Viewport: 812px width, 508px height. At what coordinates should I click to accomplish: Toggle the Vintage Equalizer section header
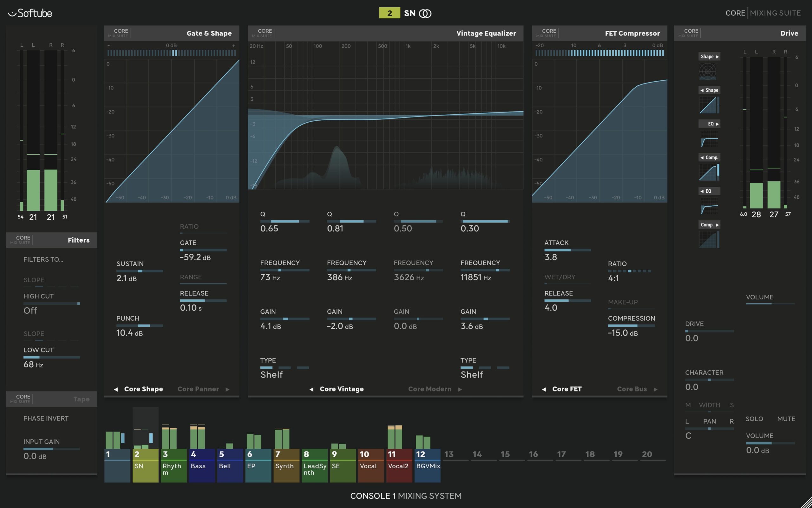coord(385,33)
